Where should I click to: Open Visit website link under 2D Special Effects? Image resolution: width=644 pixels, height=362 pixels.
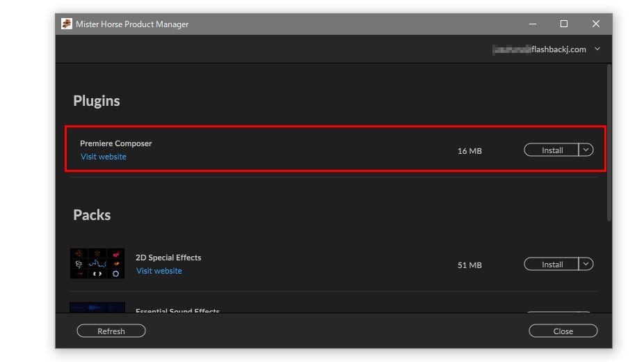pyautogui.click(x=159, y=271)
